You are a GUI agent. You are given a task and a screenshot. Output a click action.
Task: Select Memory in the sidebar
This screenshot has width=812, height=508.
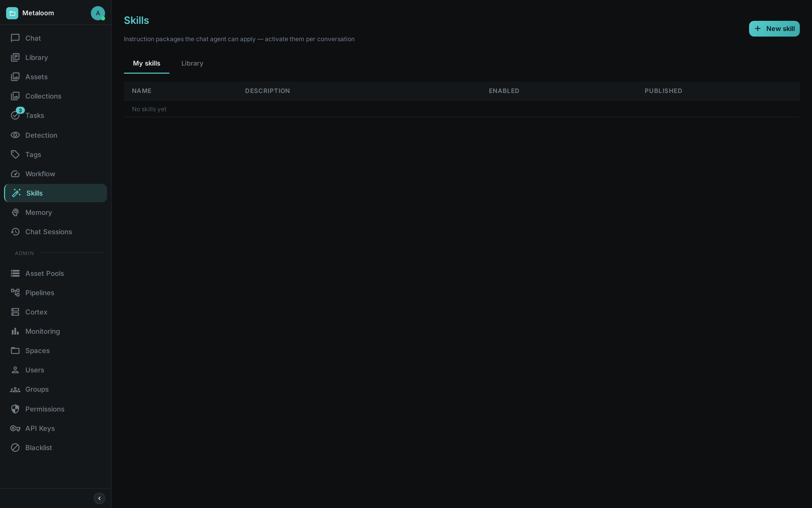click(56, 212)
